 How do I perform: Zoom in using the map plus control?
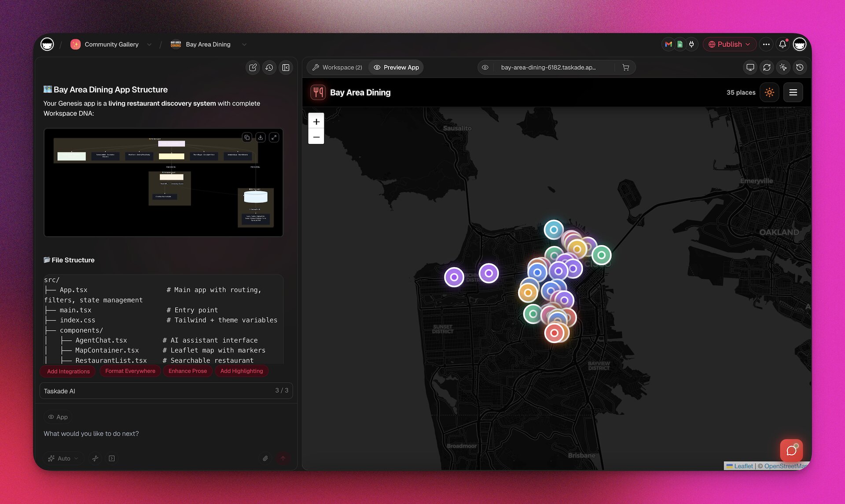coord(316,121)
